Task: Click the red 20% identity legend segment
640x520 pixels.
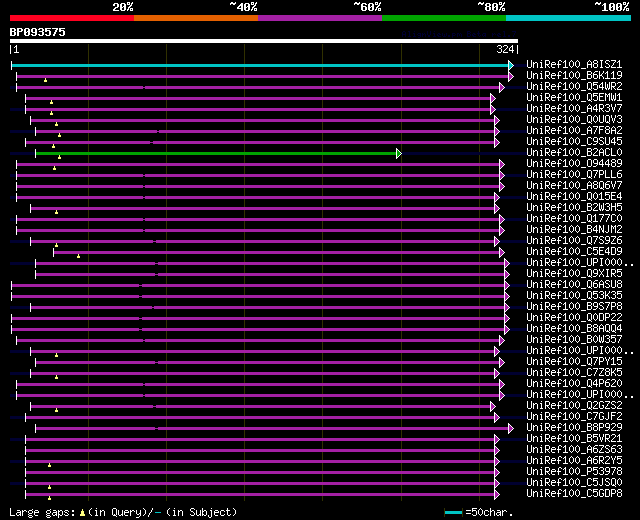Action: (x=72, y=18)
